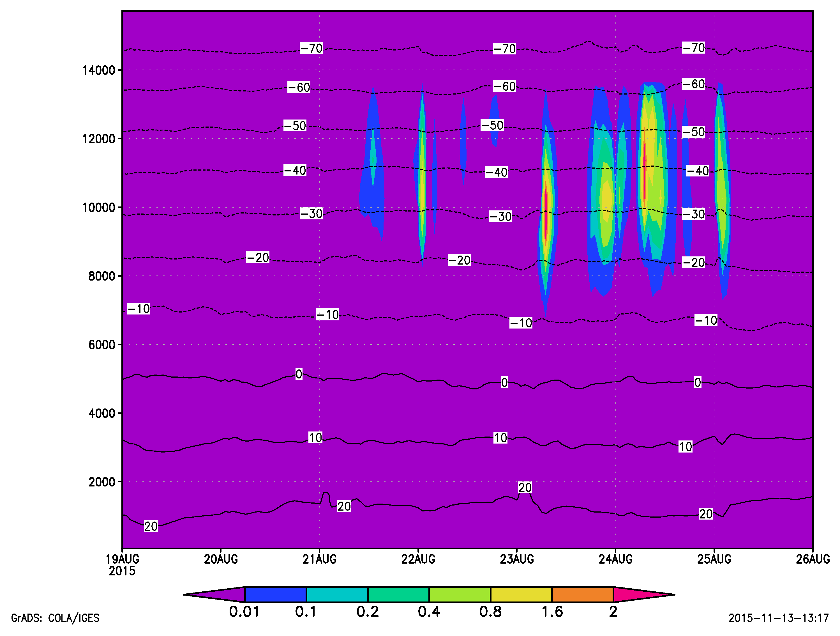
Task: Click the 1.6 colorbar label
Action: click(x=552, y=612)
